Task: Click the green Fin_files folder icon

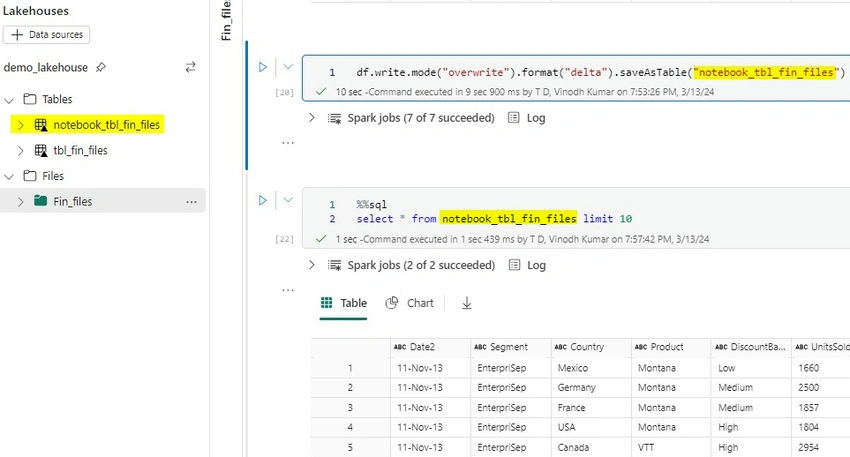Action: click(40, 201)
